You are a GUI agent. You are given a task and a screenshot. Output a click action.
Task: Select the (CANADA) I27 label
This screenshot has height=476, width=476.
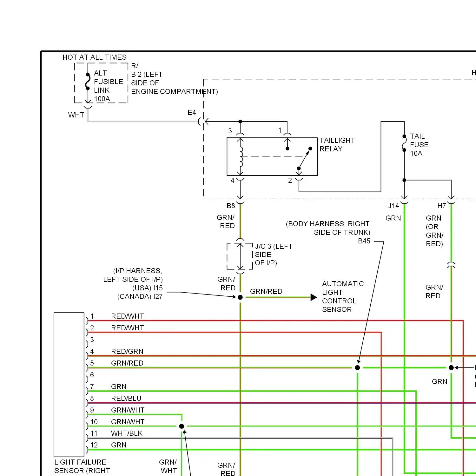click(140, 297)
